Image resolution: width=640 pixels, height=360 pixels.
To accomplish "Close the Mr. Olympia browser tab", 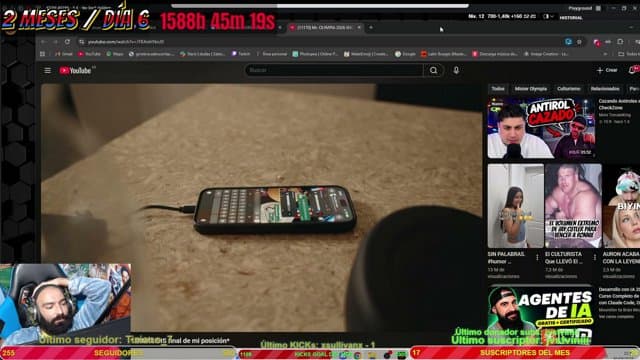I will (x=359, y=27).
